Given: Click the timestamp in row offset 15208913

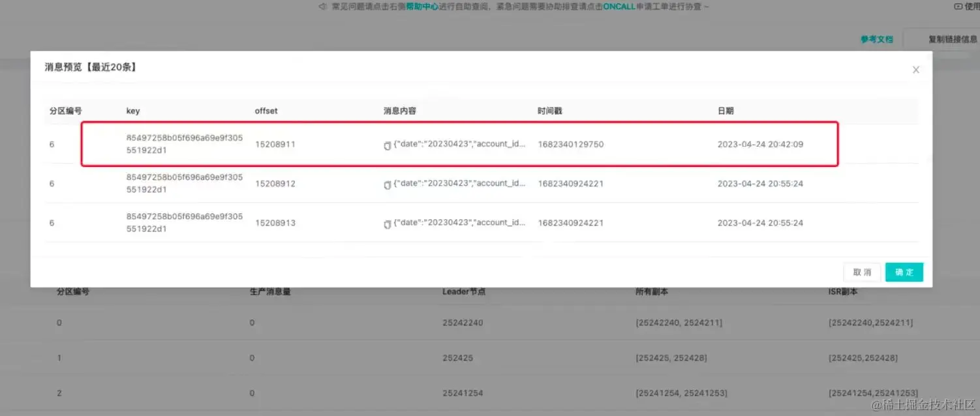Looking at the screenshot, I should [x=570, y=223].
